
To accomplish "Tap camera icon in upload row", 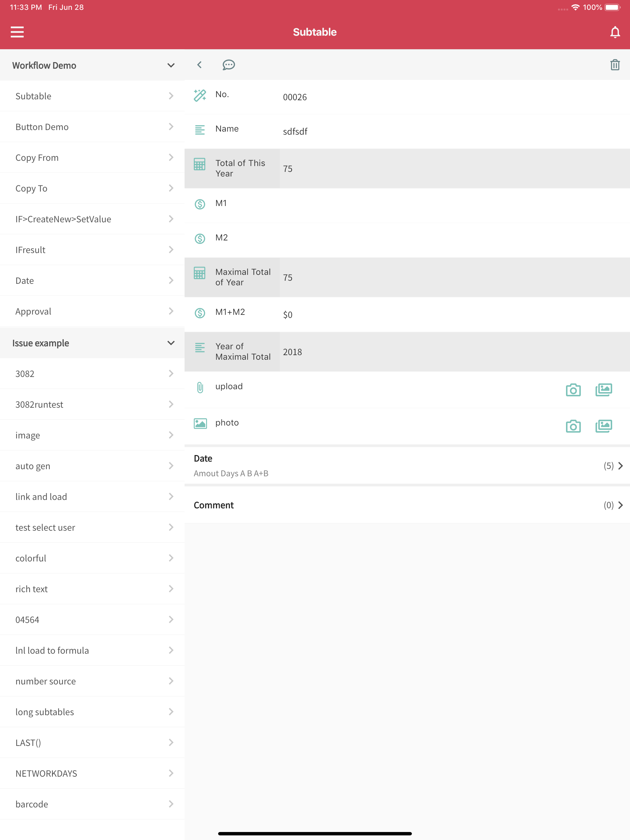I will tap(573, 390).
